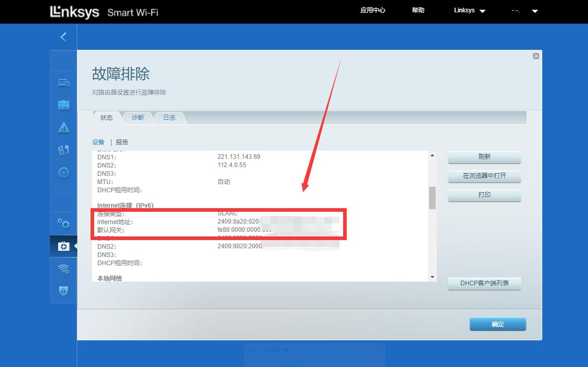Open Connectivity settings via the gears icon
This screenshot has width=588, height=367.
pos(63,224)
